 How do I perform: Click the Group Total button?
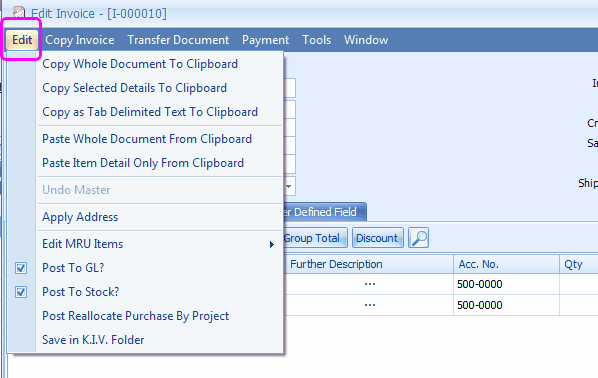pos(315,238)
